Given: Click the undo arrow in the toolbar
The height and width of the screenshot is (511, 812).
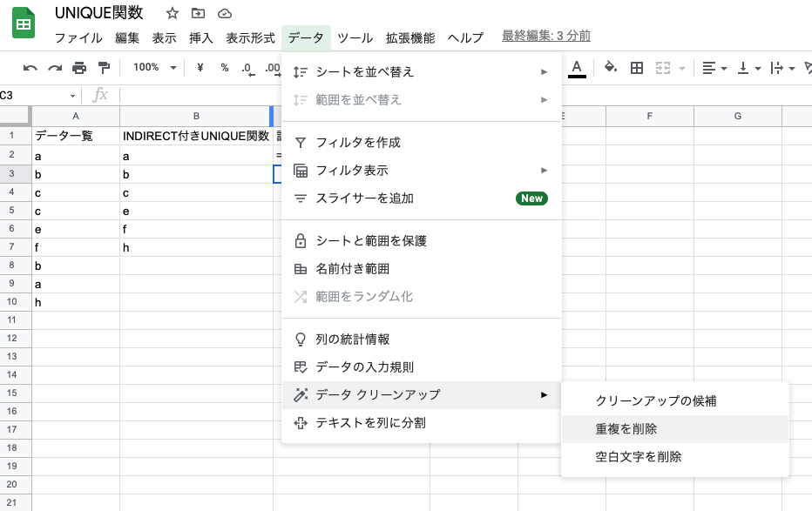Looking at the screenshot, I should pos(30,68).
